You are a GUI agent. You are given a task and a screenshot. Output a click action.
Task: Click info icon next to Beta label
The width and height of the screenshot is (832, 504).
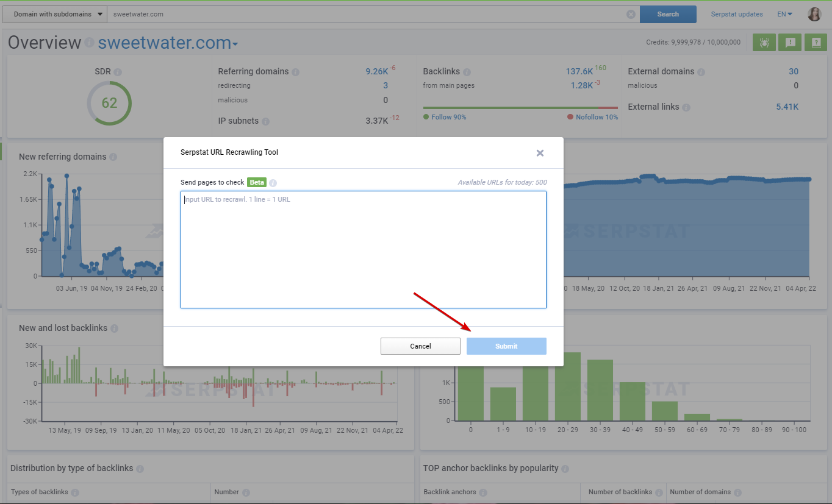point(273,183)
